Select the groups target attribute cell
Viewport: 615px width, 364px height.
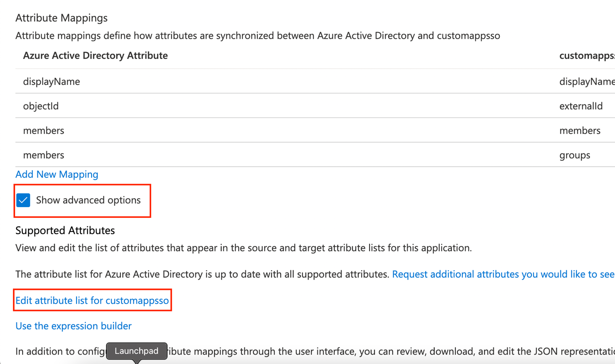[x=575, y=155]
